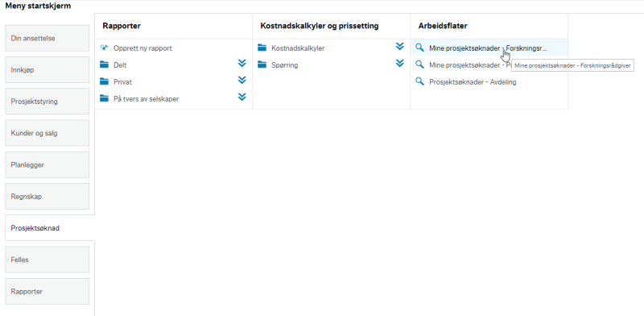Click the Opprett ny rapport icon
The width and height of the screenshot is (644, 316).
pyautogui.click(x=104, y=48)
